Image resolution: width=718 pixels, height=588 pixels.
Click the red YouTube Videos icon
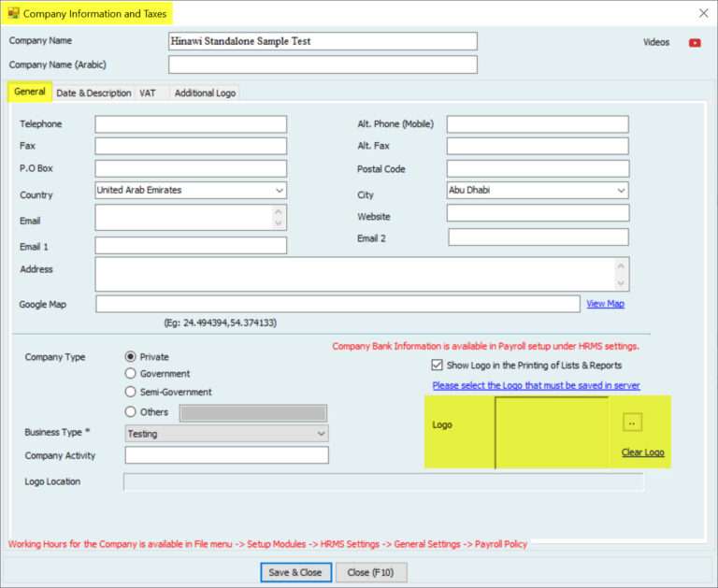coord(695,42)
